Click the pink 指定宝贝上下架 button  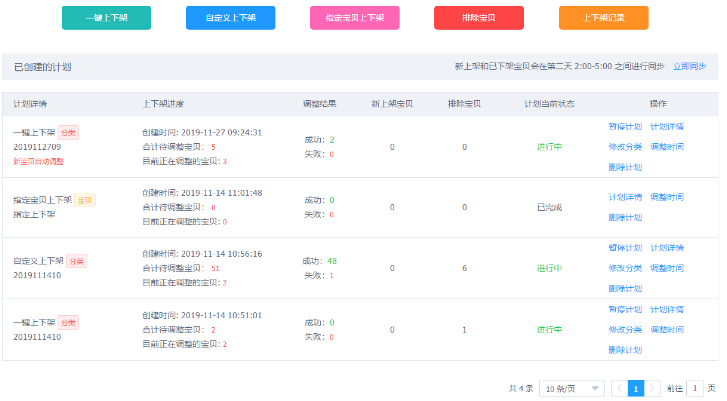354,18
